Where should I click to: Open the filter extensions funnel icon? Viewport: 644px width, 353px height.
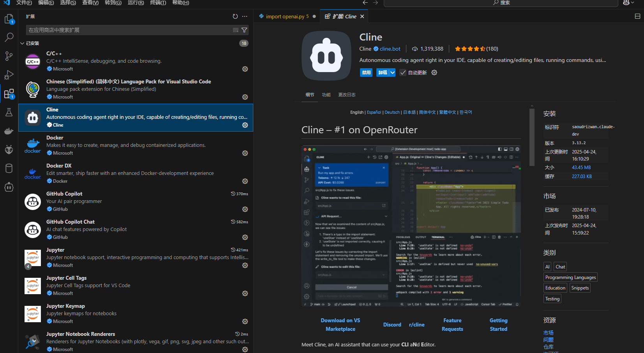pos(244,30)
